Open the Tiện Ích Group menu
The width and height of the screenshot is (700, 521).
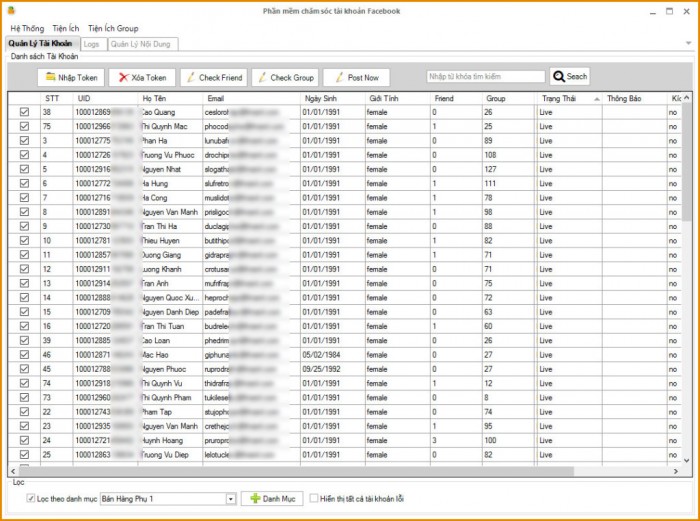[x=113, y=28]
